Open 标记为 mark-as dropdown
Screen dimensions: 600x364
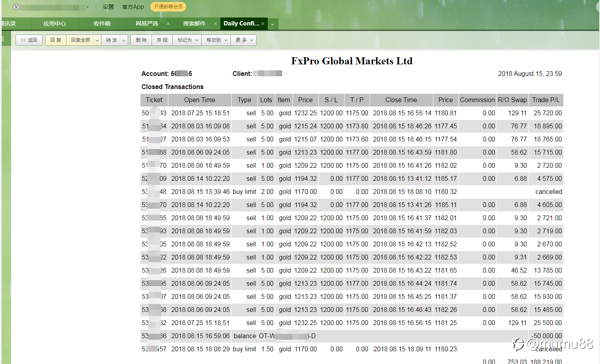coord(187,40)
